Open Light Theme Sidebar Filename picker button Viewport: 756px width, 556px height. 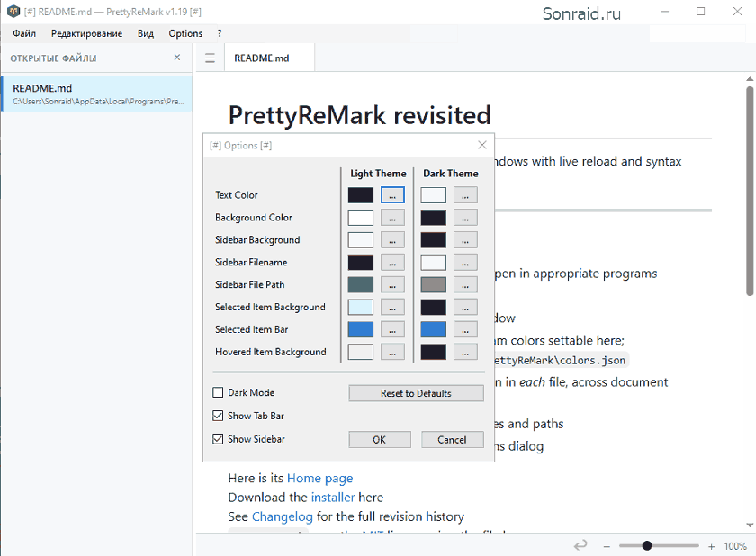(x=392, y=262)
